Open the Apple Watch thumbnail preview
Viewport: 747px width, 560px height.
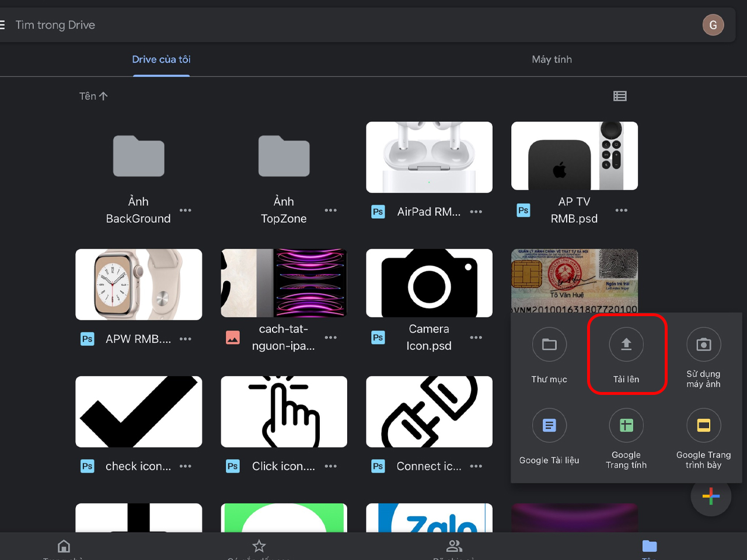point(139,284)
